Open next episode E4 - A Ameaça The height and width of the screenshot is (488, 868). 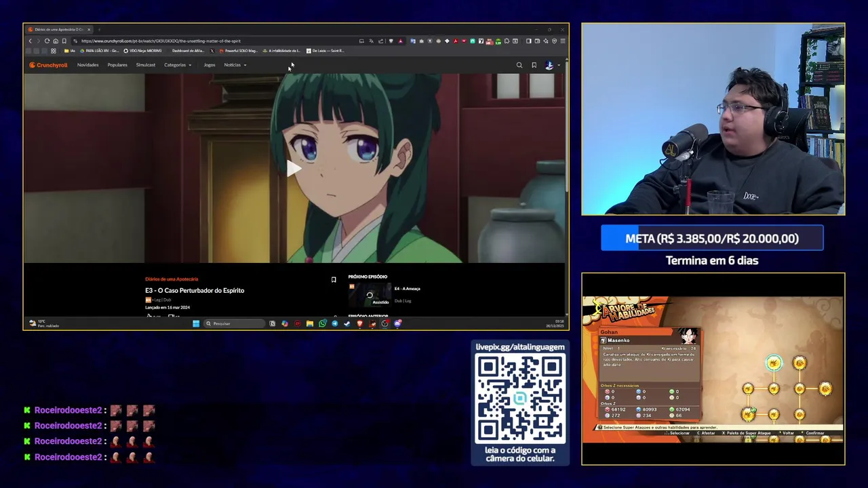pyautogui.click(x=408, y=289)
